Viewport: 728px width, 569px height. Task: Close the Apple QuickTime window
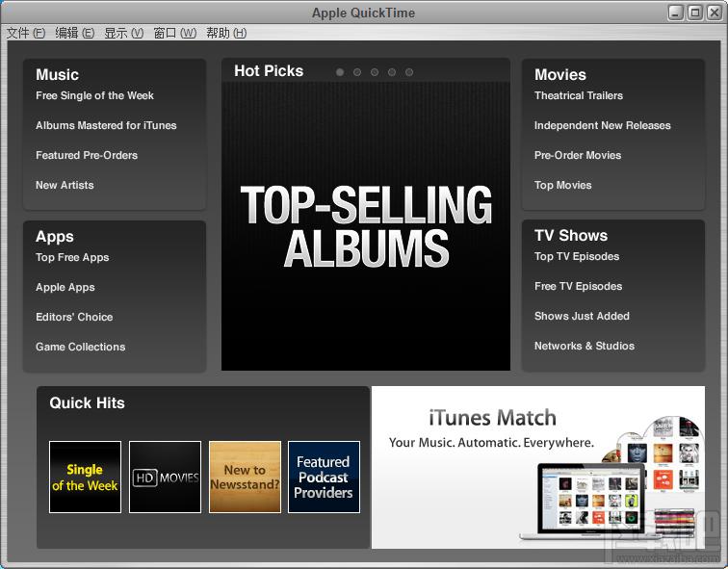point(715,13)
